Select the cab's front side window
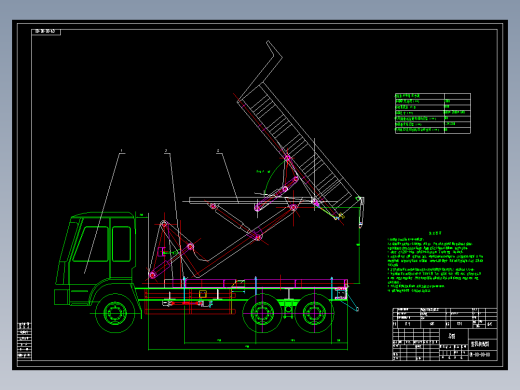 pos(91,244)
